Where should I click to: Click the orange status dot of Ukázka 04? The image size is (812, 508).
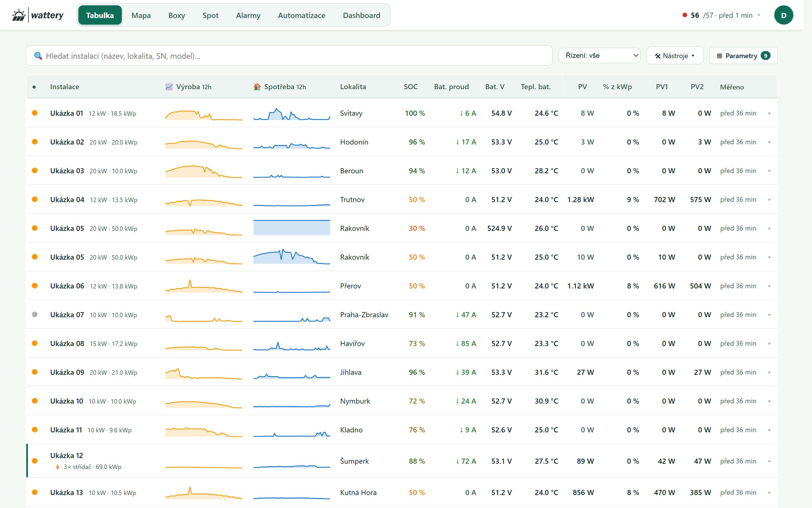[35, 199]
